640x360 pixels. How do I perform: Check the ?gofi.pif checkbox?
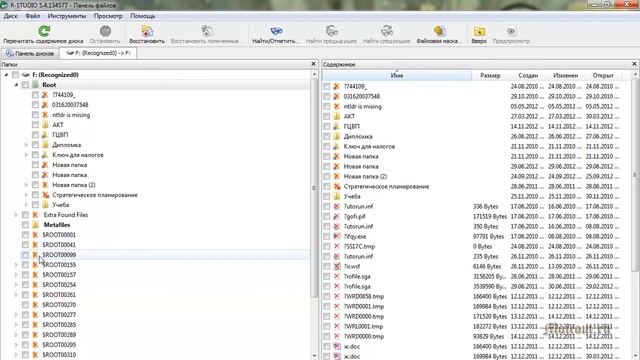coord(327,216)
